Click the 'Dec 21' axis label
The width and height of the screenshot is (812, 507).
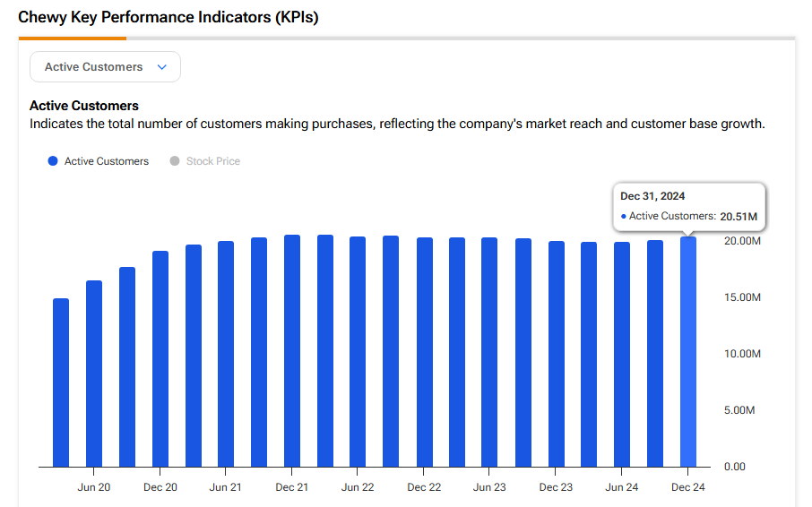tap(291, 487)
